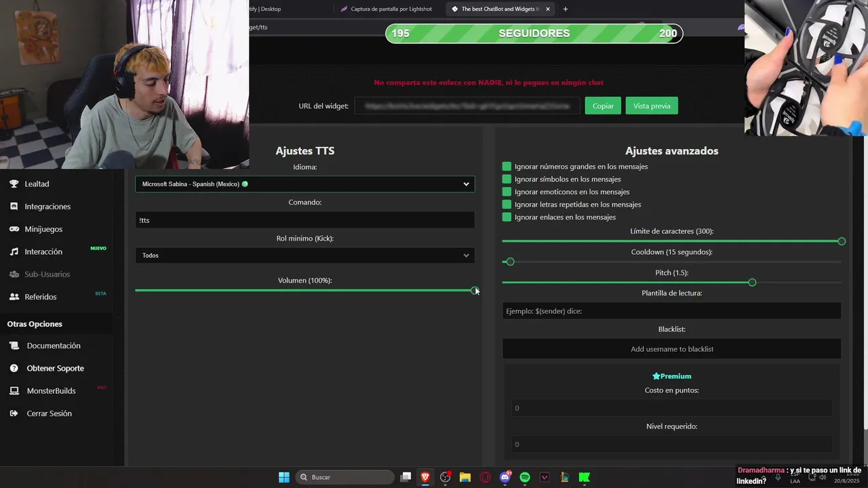Open Documentación in the sidebar

(x=54, y=346)
